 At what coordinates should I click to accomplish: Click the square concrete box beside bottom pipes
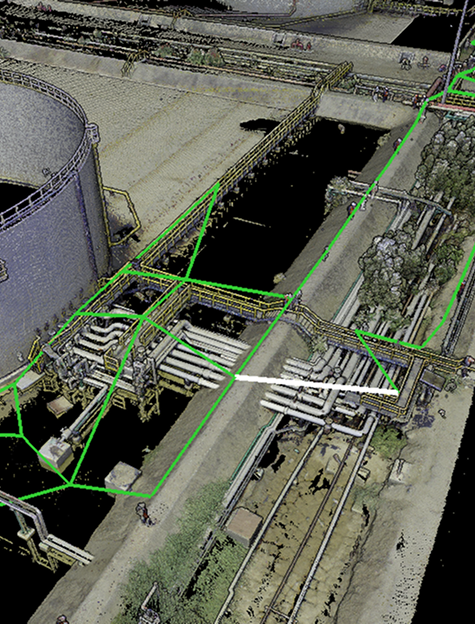pyautogui.click(x=244, y=526)
